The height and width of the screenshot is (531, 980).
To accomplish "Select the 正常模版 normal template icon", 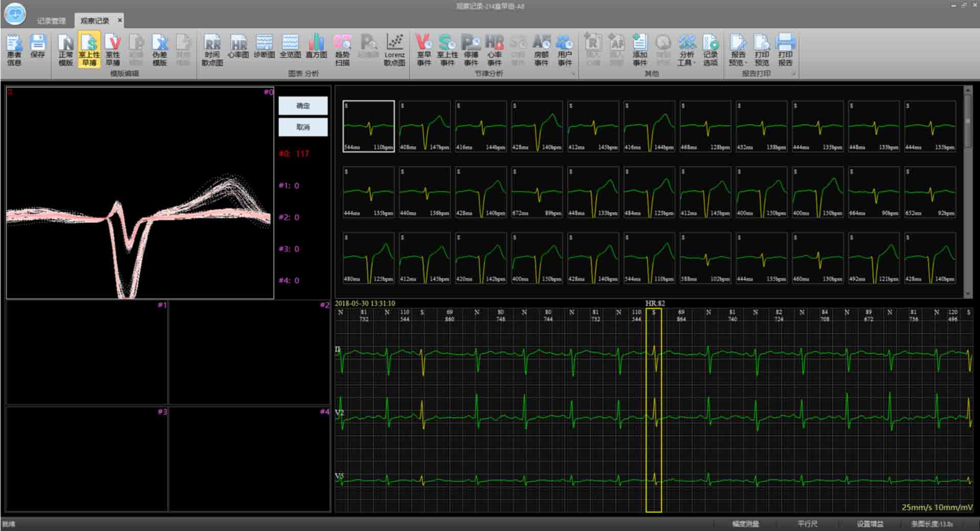I will [65, 50].
